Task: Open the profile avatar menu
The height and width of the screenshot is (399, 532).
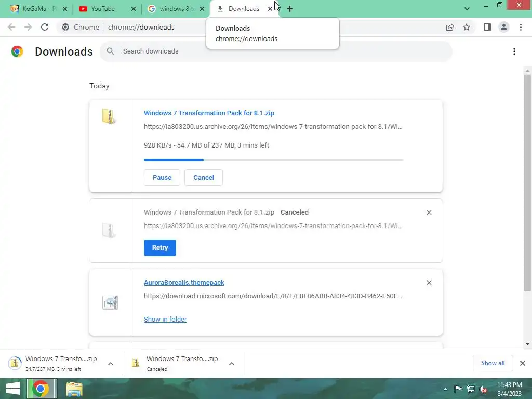Action: [x=504, y=27]
